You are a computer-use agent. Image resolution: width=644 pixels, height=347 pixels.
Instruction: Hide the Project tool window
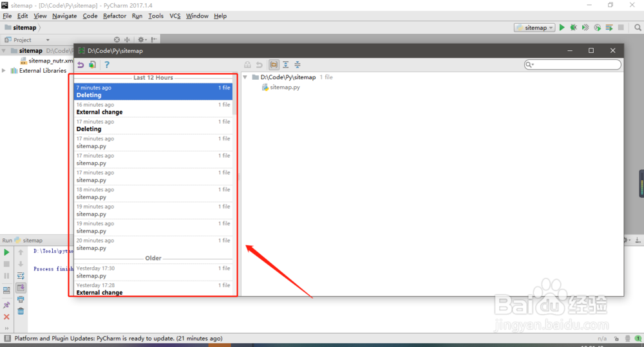(x=154, y=40)
